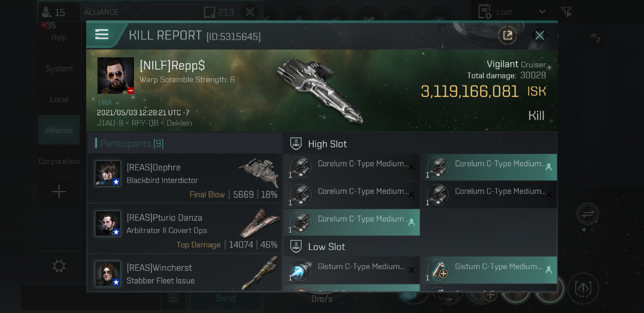
Task: Share the kill report via export icon
Action: 507,35
